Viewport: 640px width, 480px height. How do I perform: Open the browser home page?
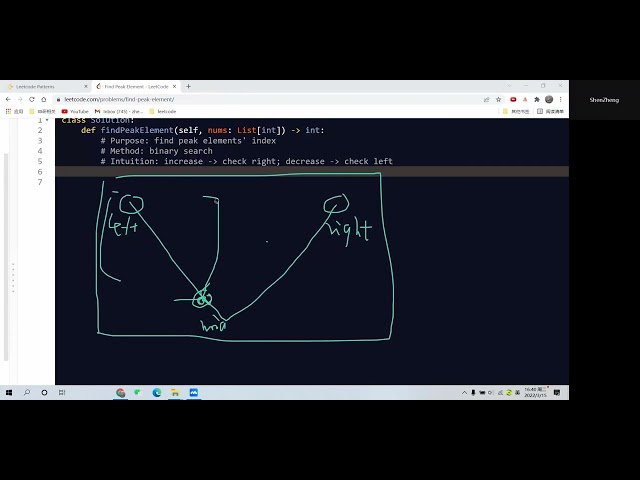44,99
